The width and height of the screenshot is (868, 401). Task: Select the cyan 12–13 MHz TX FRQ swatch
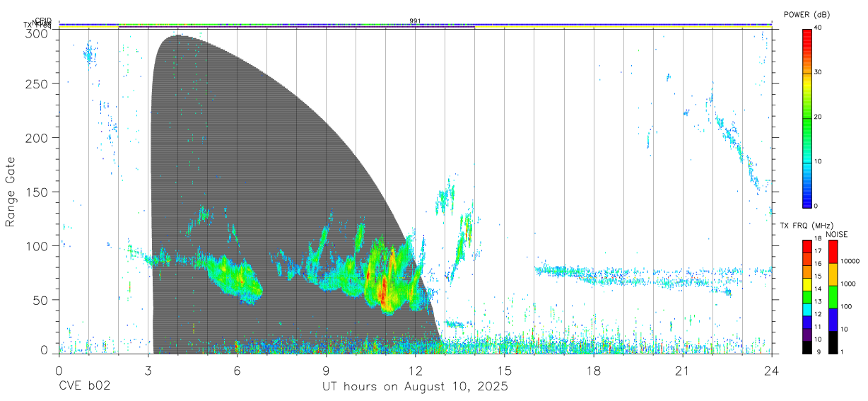(807, 309)
